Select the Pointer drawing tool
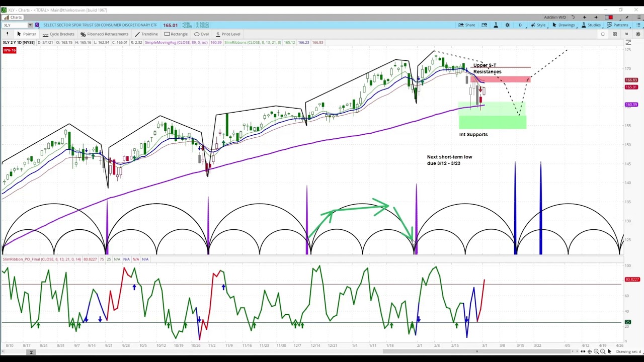 tap(26, 34)
